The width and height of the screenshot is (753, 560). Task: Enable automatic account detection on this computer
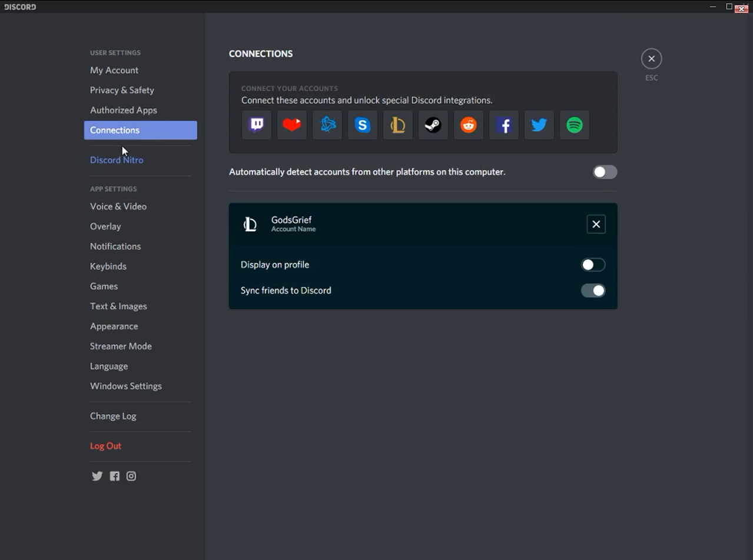(x=605, y=172)
